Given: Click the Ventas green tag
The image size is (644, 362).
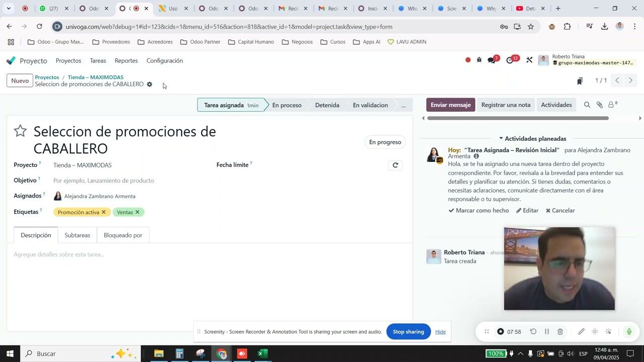Looking at the screenshot, I should (125, 212).
